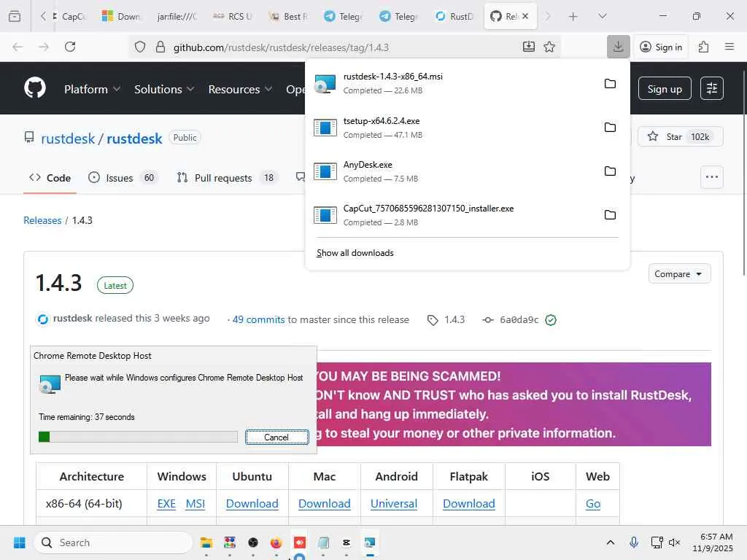
Task: Open the tracking protection shield icon
Action: coord(139,47)
